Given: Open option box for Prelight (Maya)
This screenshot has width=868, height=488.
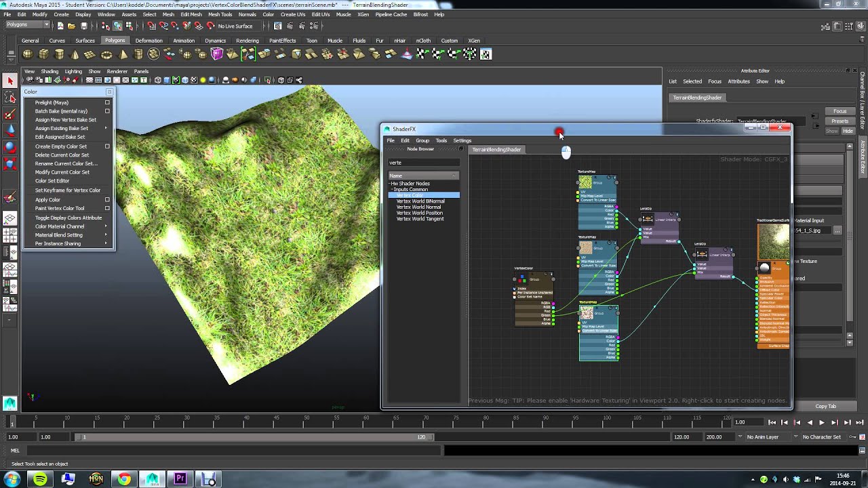Looking at the screenshot, I should point(107,102).
